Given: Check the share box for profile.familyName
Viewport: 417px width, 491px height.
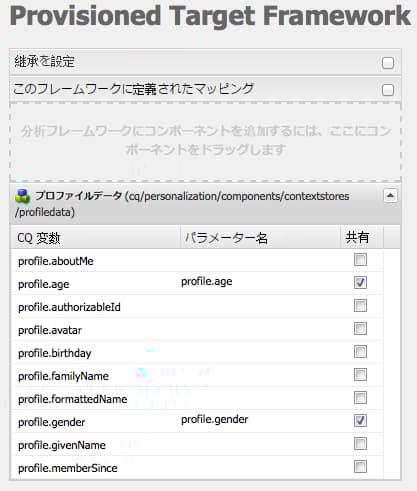Looking at the screenshot, I should (x=360, y=375).
